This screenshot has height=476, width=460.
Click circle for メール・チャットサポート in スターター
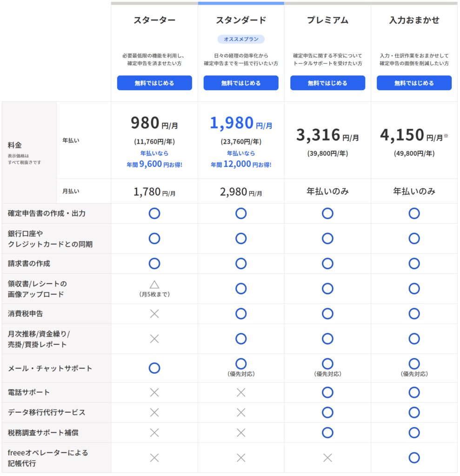coord(154,368)
